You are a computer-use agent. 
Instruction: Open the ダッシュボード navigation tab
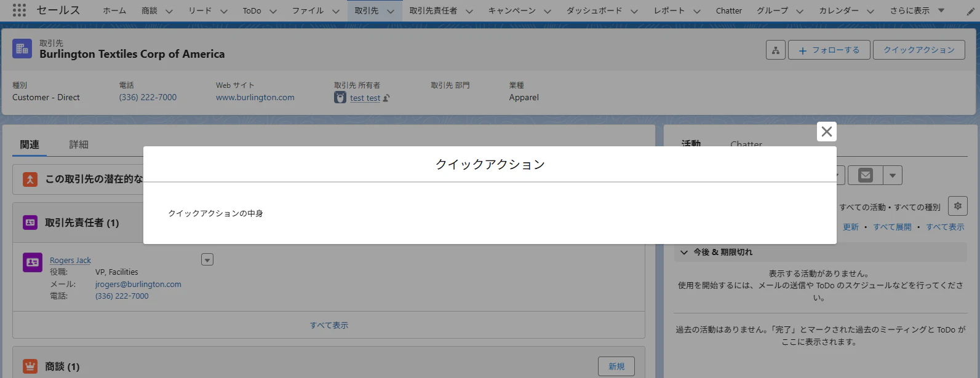point(594,10)
